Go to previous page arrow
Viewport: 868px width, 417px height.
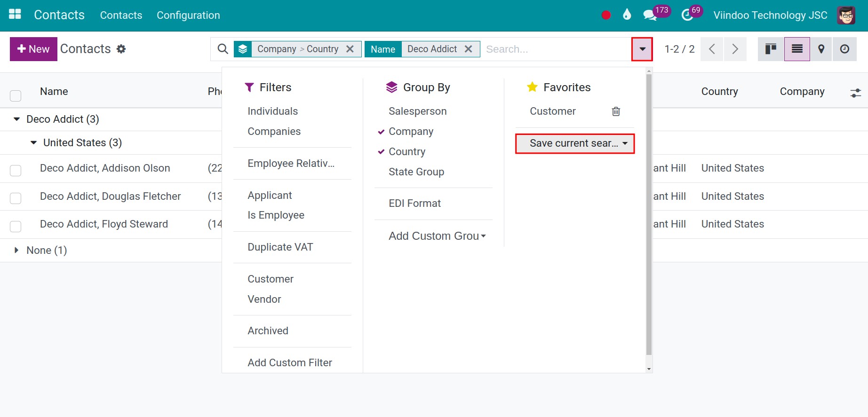712,49
